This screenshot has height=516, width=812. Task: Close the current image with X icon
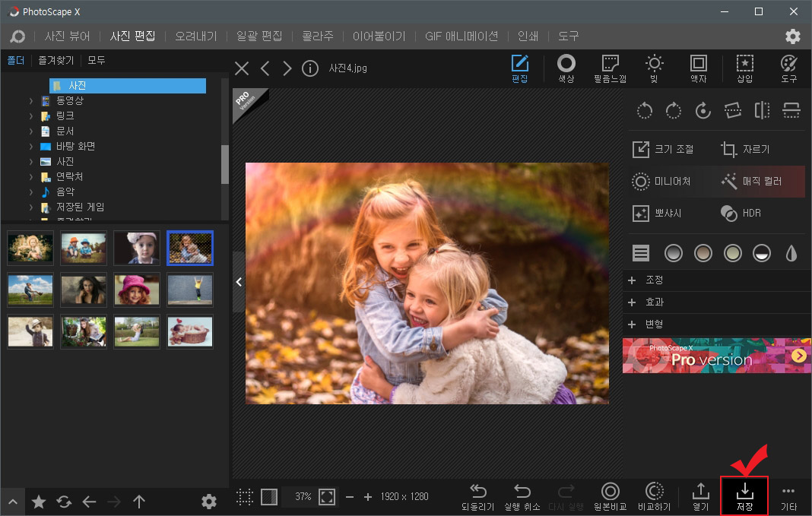242,68
